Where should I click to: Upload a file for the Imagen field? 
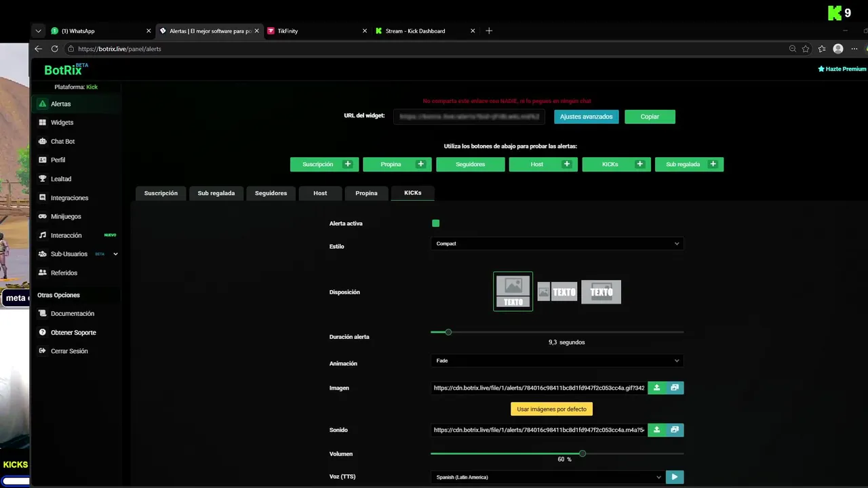coord(656,388)
